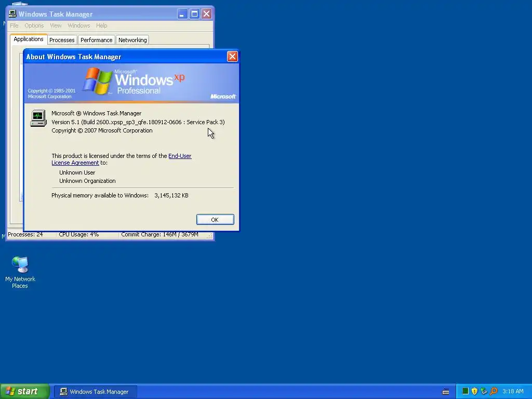The height and width of the screenshot is (399, 532).
Task: Click the Task Manager title bar icon
Action: point(12,14)
